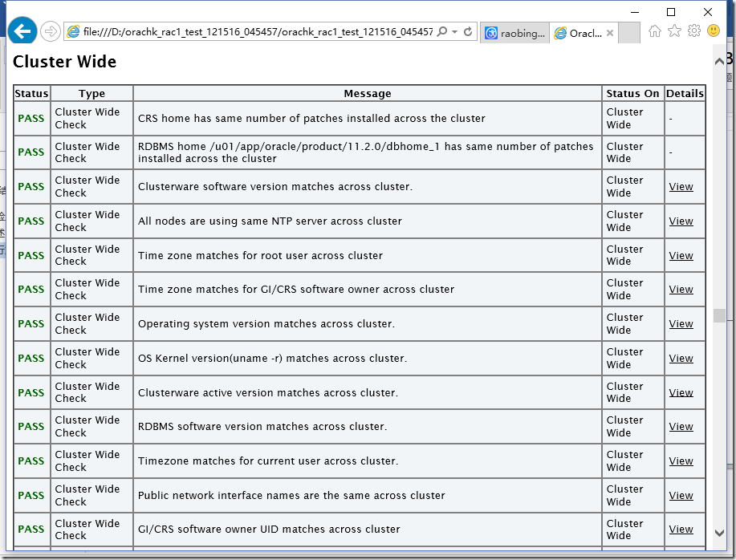Click the browser Forward arrow button
Image resolution: width=736 pixels, height=560 pixels.
coord(50,31)
